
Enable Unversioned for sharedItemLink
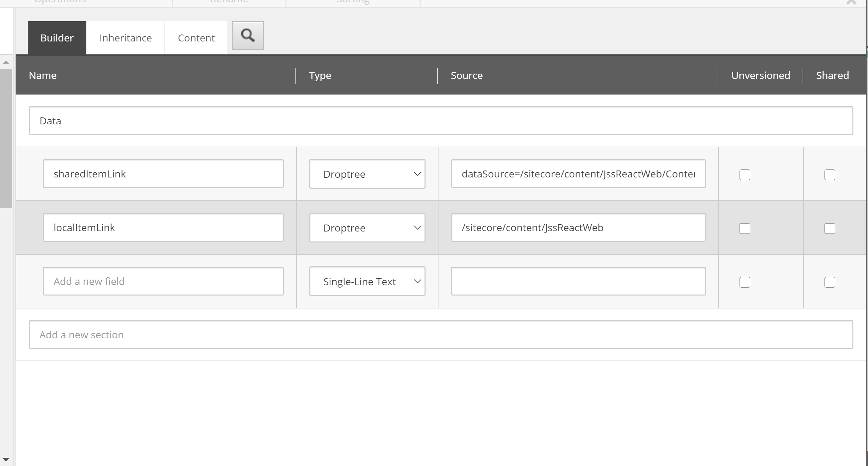745,174
